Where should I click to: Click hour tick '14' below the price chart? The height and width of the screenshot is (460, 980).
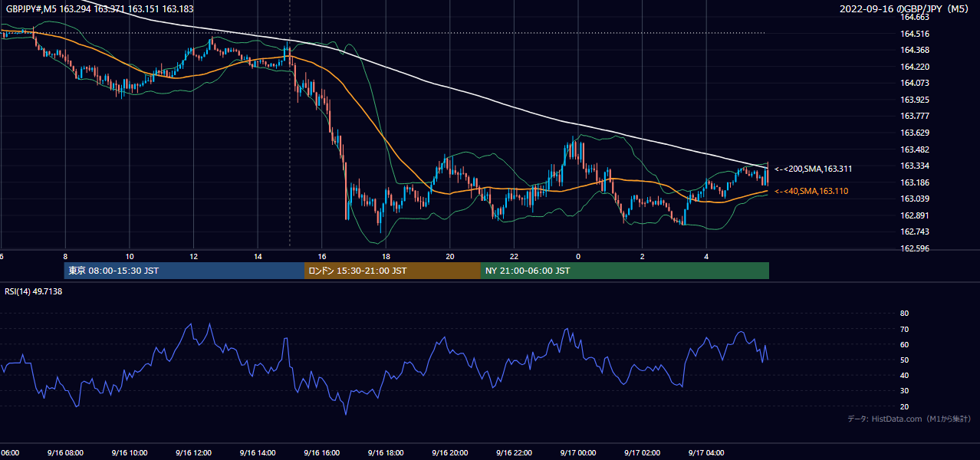point(258,256)
